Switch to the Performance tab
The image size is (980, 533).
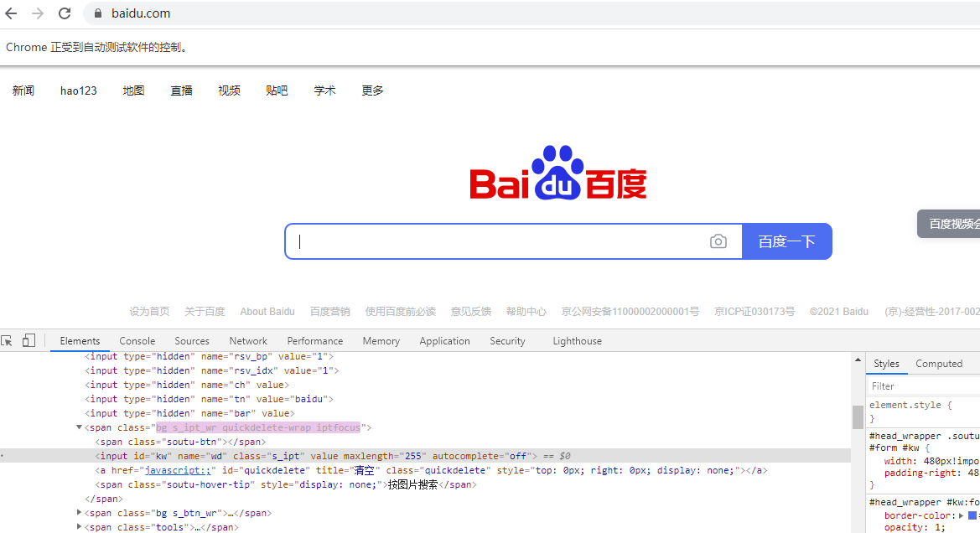pos(315,340)
